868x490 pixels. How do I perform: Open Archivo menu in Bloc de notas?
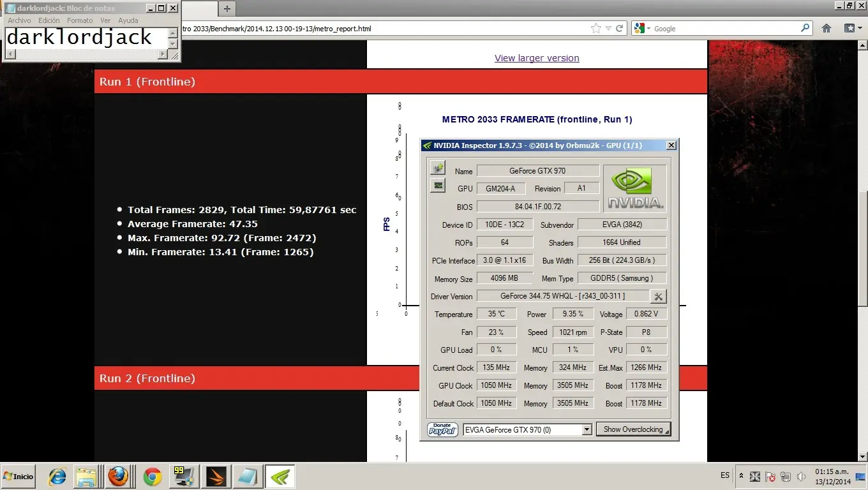(x=19, y=20)
